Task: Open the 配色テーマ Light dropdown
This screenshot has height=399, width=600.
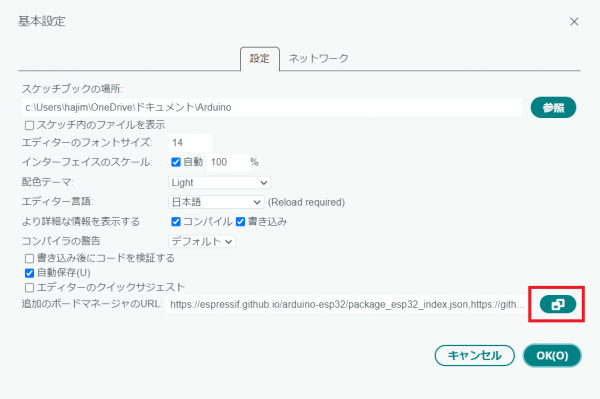Action: [219, 182]
